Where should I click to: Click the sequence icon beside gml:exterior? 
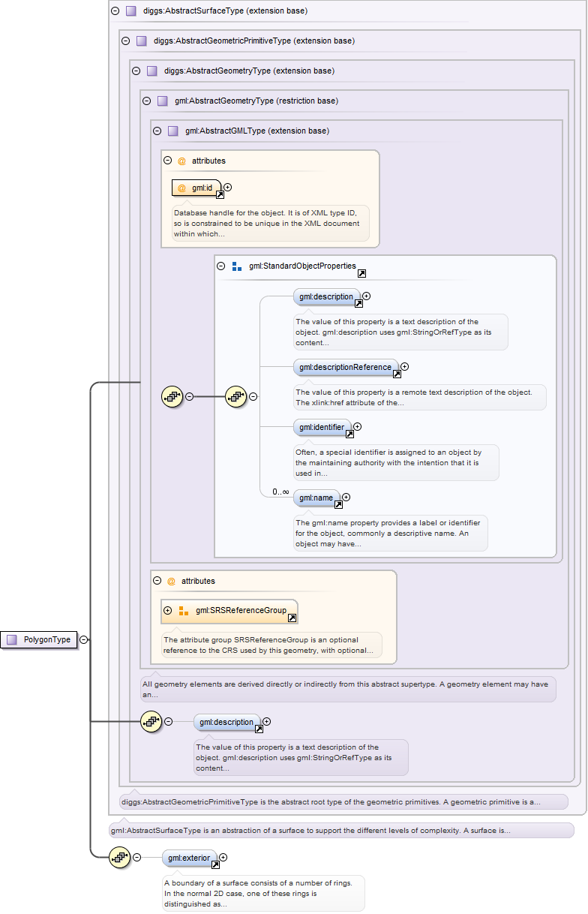tap(120, 857)
